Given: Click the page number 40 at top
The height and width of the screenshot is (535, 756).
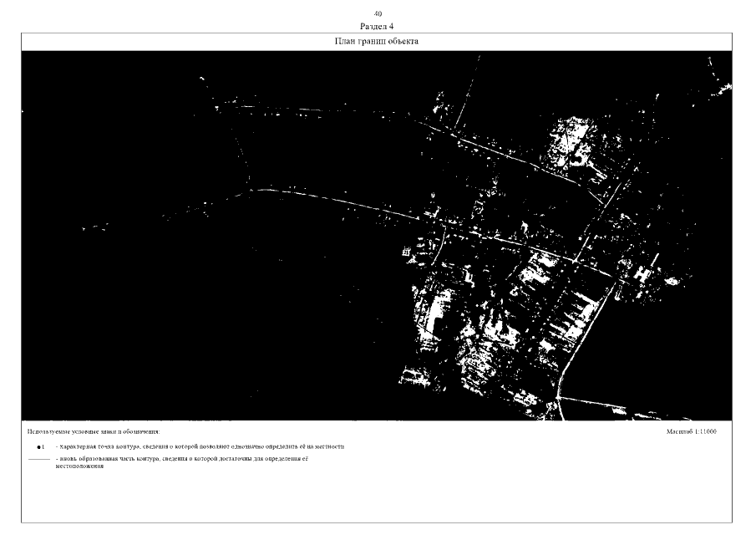Looking at the screenshot, I should pos(378,14).
